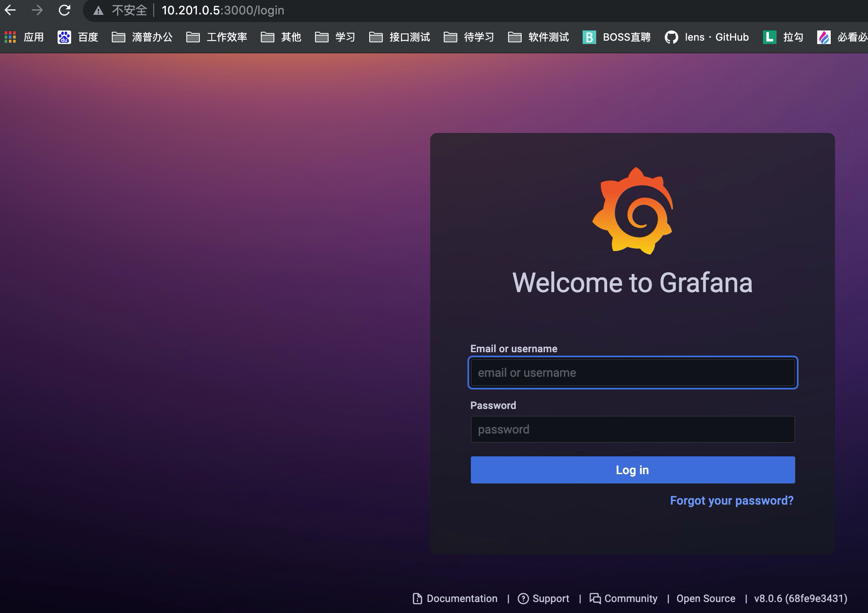Open the Open Source footer link
The image size is (868, 613).
pyautogui.click(x=706, y=599)
